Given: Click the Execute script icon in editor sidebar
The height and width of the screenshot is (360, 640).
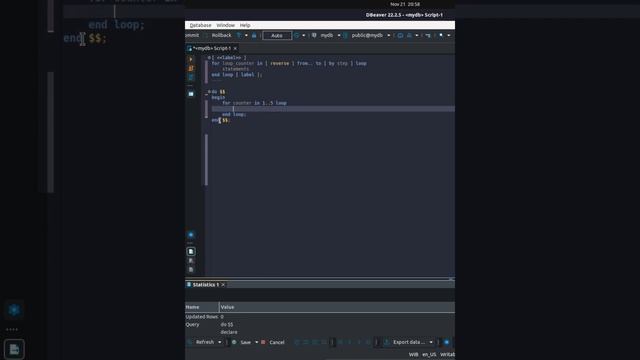Looking at the screenshot, I should pyautogui.click(x=191, y=68).
